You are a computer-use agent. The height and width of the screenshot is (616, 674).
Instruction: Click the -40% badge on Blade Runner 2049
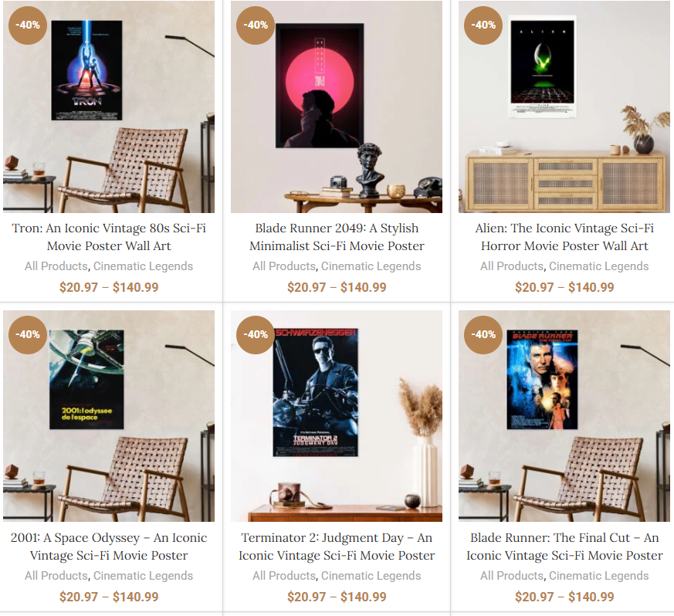pos(256,25)
